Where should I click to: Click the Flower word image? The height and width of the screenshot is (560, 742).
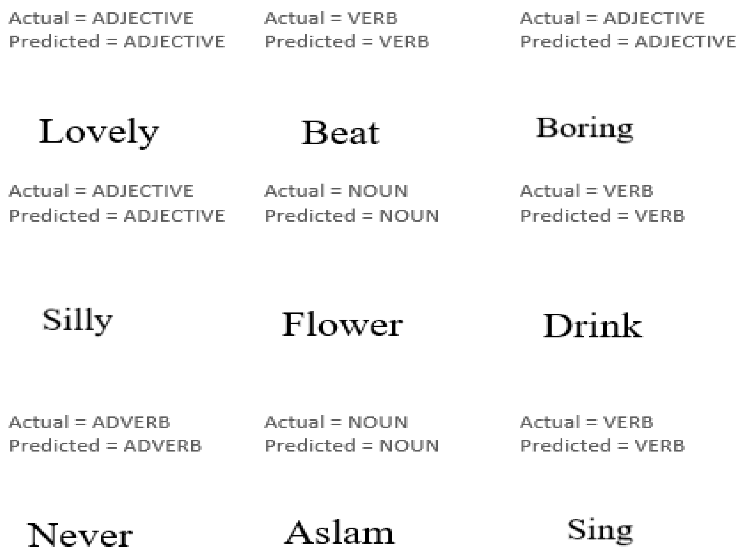[342, 324]
